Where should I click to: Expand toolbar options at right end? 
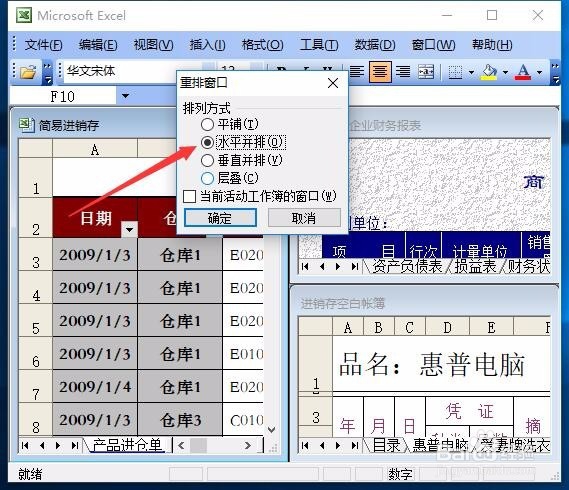555,72
